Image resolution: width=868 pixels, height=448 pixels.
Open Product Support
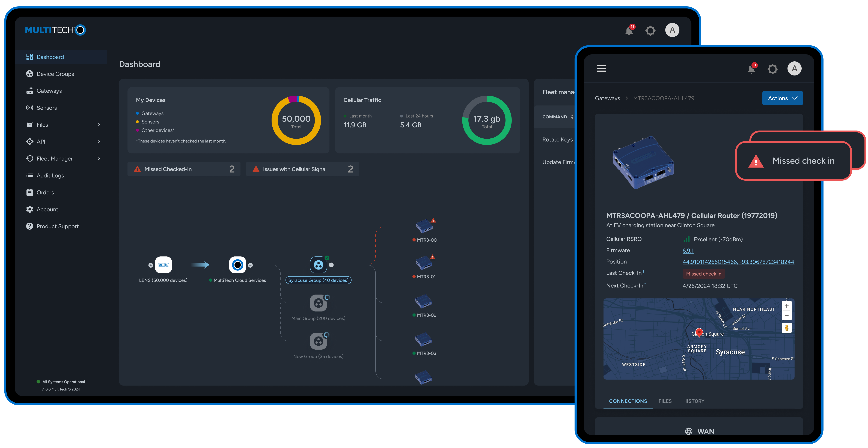58,226
